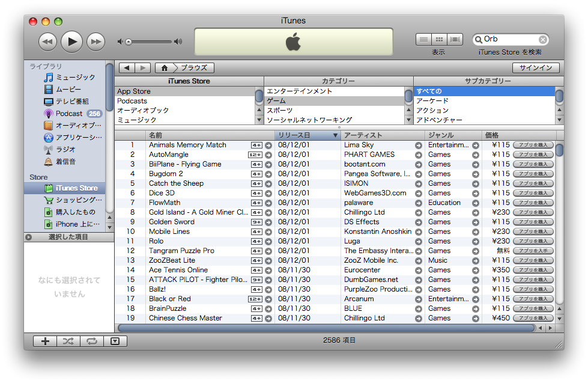This screenshot has height=383, width=588.
Task: Get free Tangram Puzzle Pro app
Action: point(533,251)
